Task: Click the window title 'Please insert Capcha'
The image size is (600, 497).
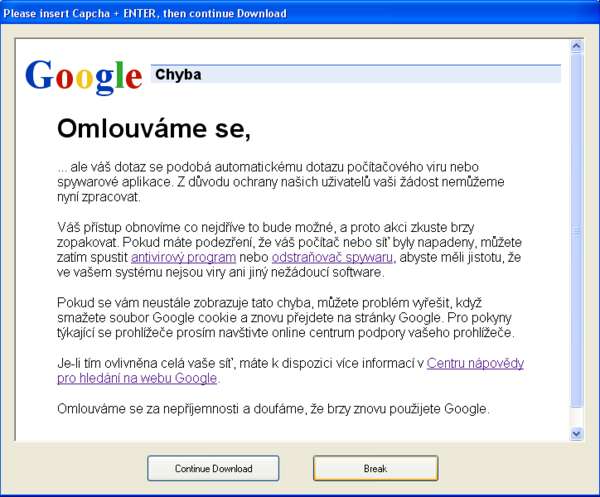Action: click(145, 13)
